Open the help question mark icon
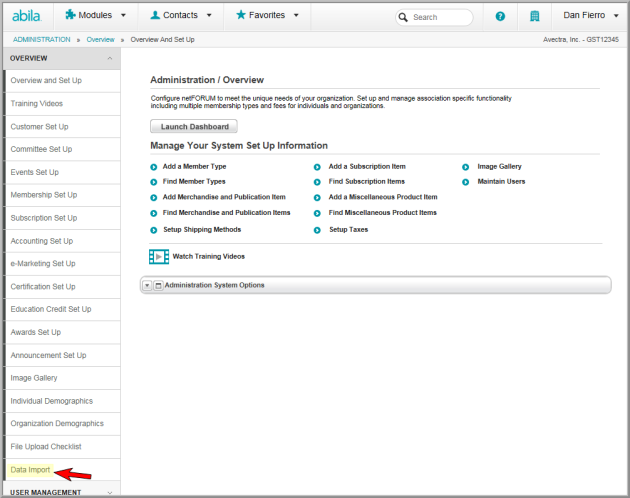This screenshot has height=498, width=630. (500, 16)
